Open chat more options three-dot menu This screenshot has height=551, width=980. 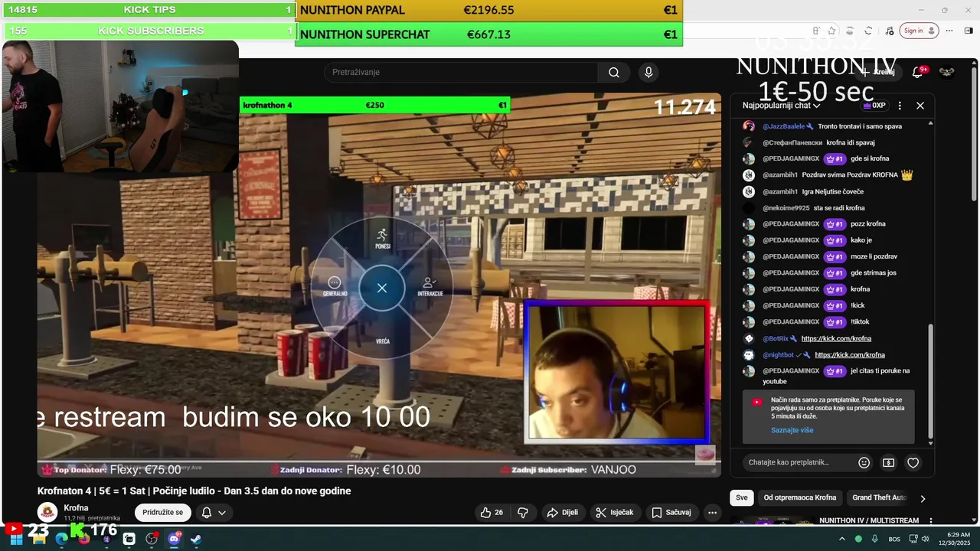coord(900,106)
